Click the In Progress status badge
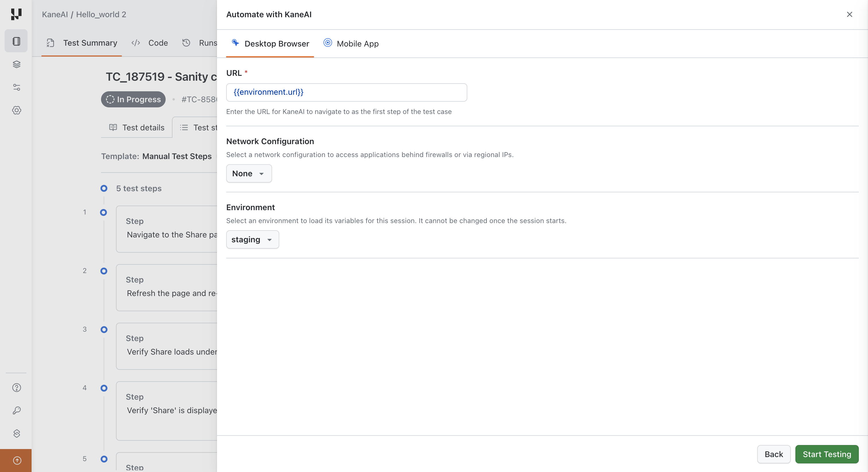Viewport: 868px width, 472px height. (x=133, y=99)
